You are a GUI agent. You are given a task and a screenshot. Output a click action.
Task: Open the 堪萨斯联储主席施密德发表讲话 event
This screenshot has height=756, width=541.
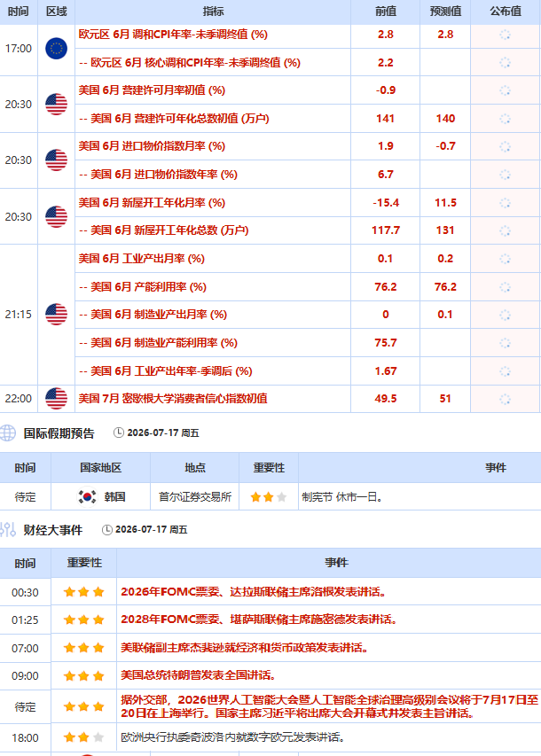(259, 620)
